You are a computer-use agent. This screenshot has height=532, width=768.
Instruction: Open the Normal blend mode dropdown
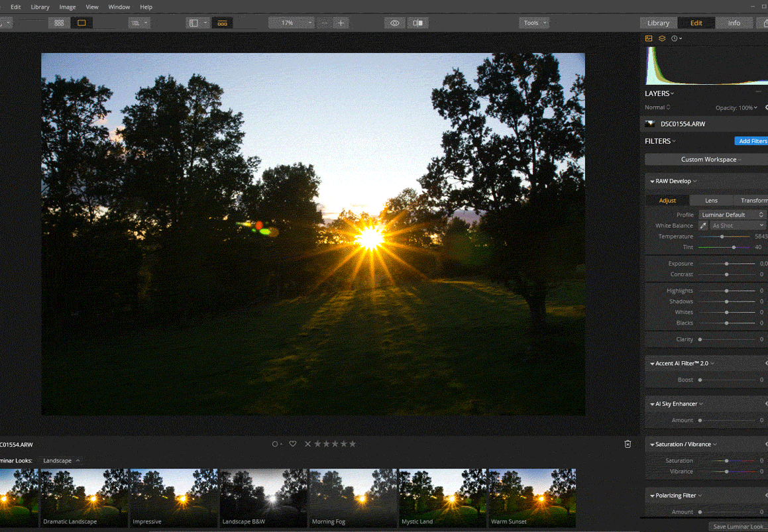coord(657,107)
